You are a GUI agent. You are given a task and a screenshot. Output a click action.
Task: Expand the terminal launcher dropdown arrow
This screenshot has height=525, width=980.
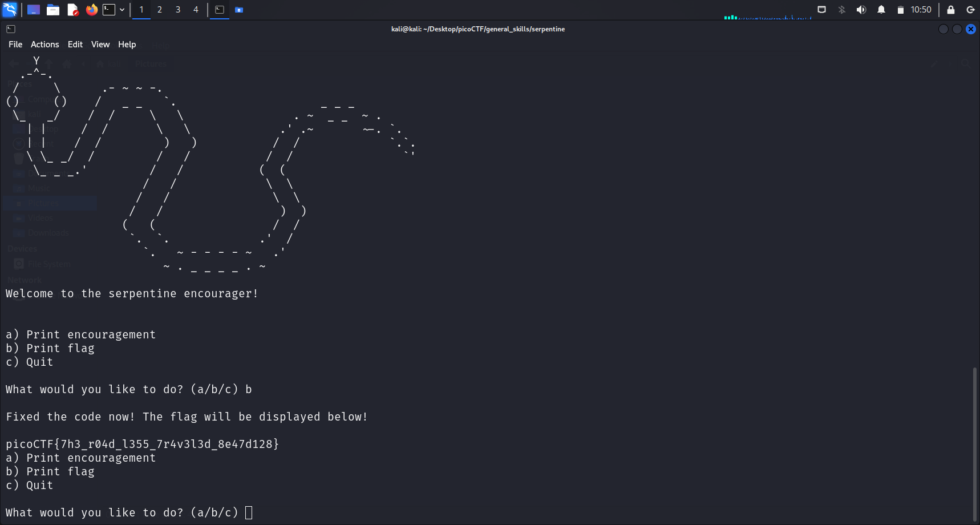(x=122, y=10)
